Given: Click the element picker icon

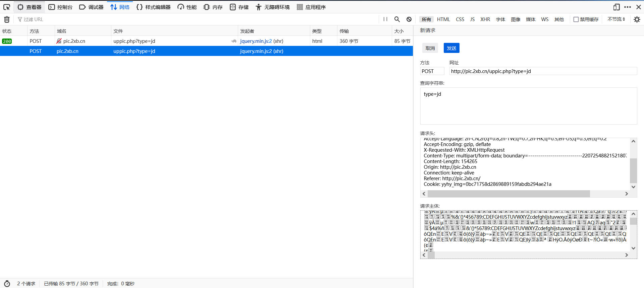Looking at the screenshot, I should click(7, 7).
